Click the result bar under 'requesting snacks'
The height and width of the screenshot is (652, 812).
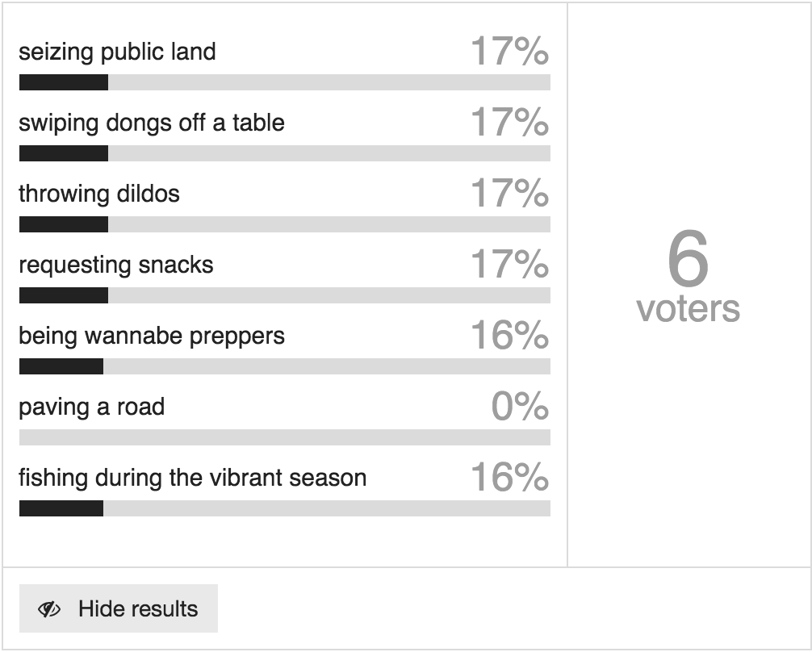tap(285, 295)
